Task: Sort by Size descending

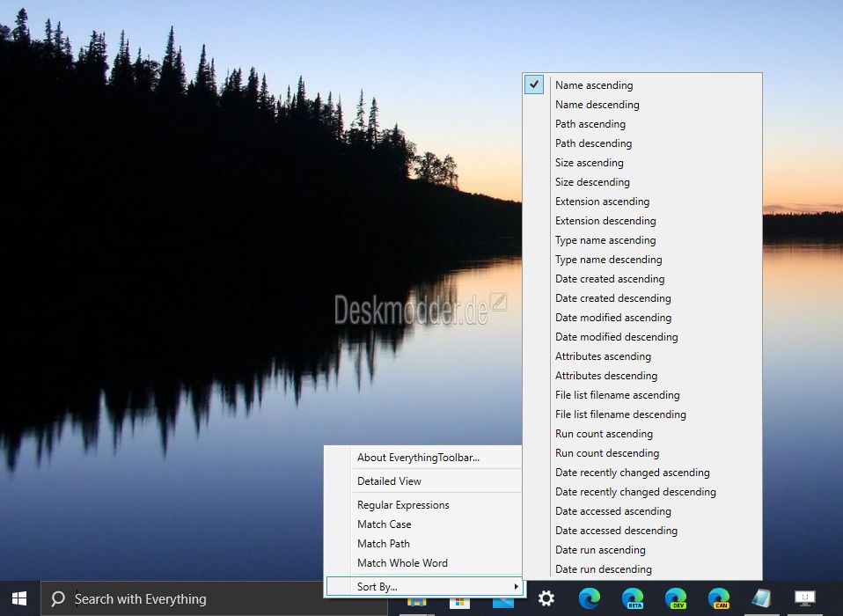Action: pos(642,181)
